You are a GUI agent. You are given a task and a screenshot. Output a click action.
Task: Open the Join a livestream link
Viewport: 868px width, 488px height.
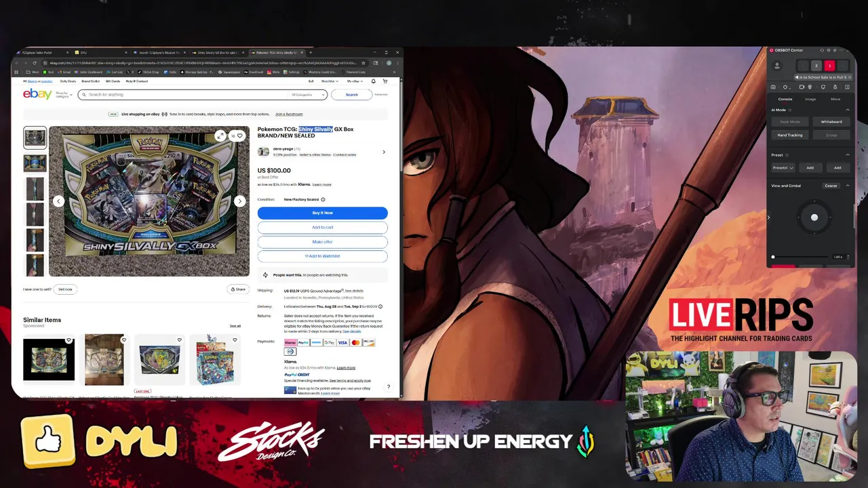pos(289,114)
